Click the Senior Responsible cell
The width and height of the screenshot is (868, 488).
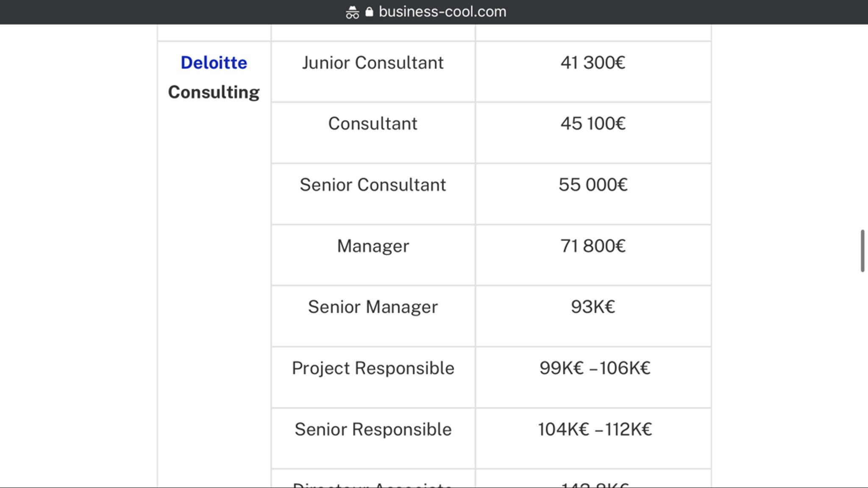click(x=373, y=438)
